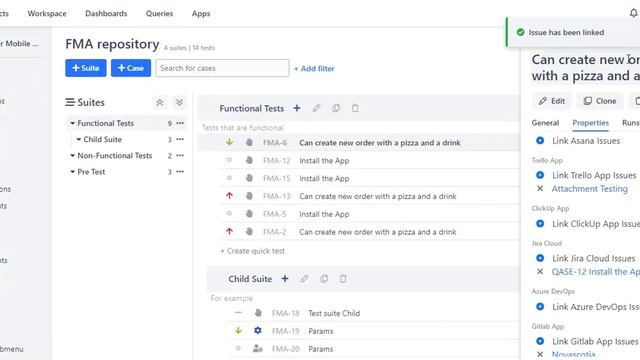This screenshot has height=360, width=640.
Task: Click plus icon next to Link Azure DevOps Issues
Action: click(x=540, y=307)
